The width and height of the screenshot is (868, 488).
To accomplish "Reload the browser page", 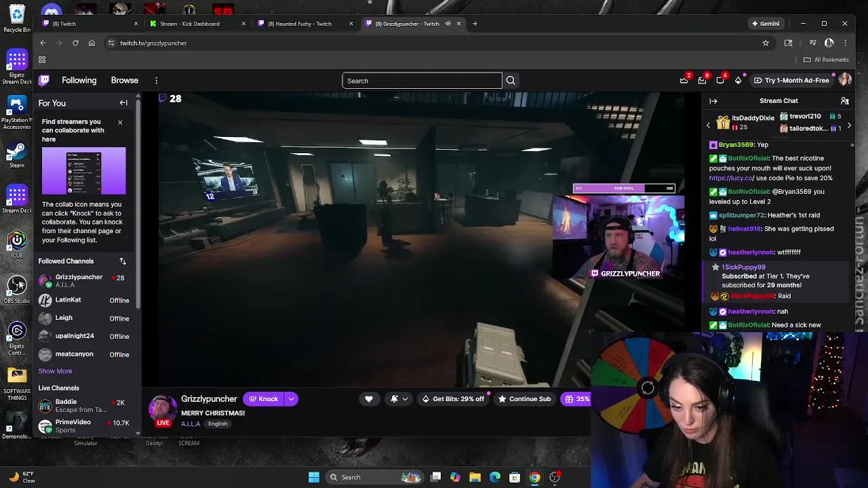I will pyautogui.click(x=75, y=43).
